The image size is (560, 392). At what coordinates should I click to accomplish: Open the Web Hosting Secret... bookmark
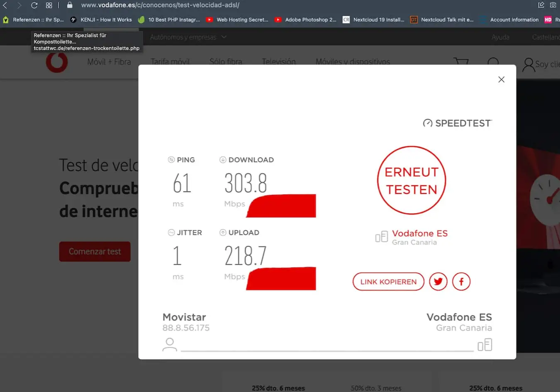(x=237, y=19)
